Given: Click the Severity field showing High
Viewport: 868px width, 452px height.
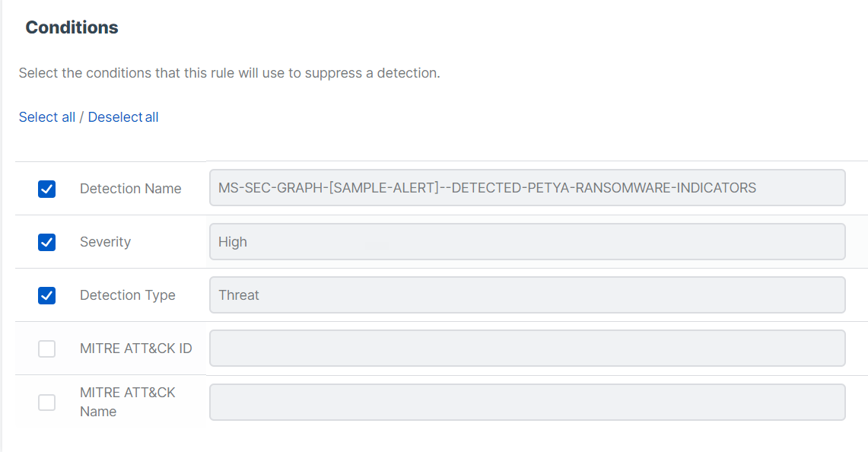Looking at the screenshot, I should coord(526,242).
